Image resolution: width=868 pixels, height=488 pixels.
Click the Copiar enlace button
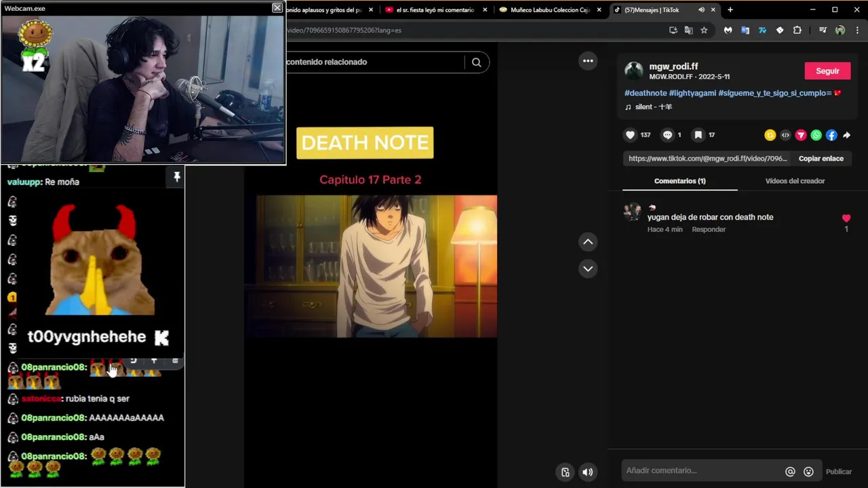click(x=821, y=159)
